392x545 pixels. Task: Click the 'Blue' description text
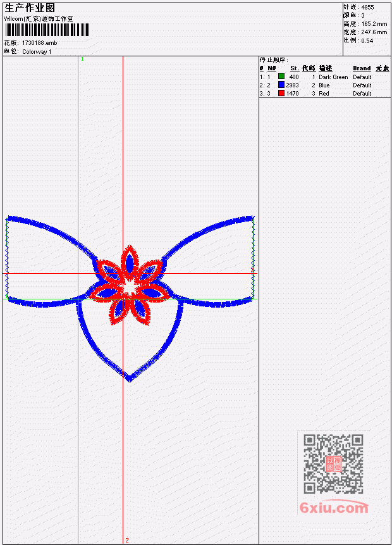click(324, 85)
